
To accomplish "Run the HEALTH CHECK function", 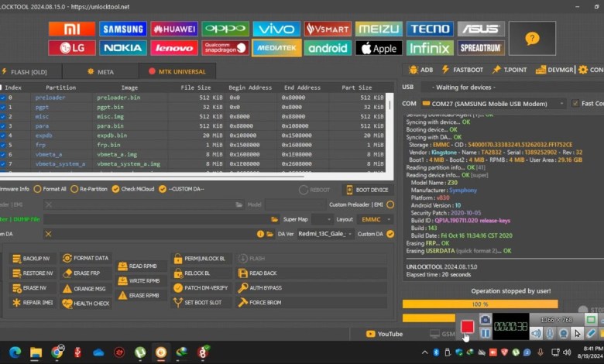I will pyautogui.click(x=67, y=303).
